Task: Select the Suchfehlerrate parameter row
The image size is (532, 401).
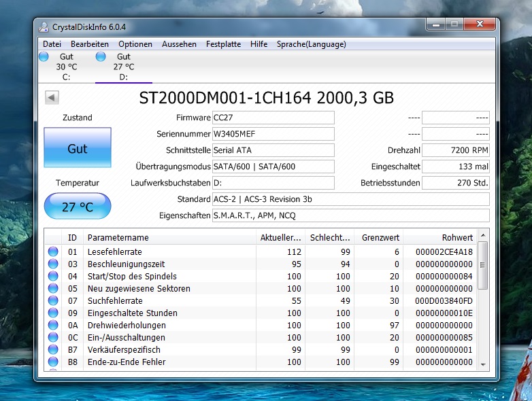Action: [261, 300]
